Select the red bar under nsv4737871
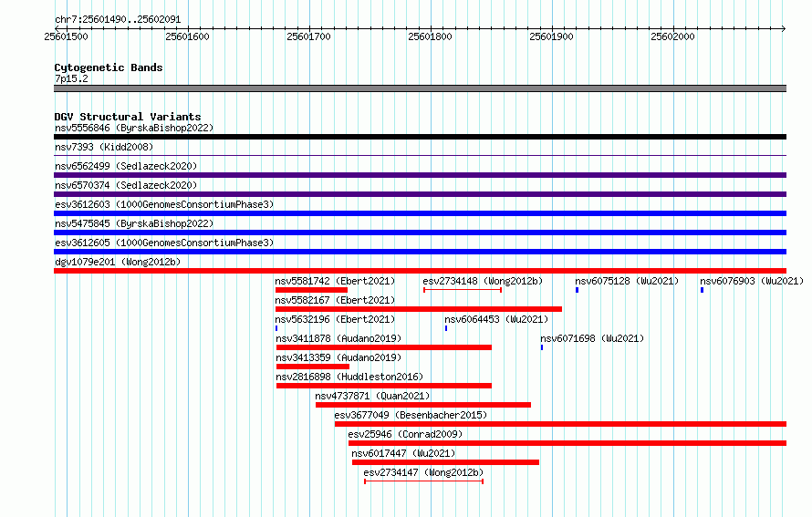Image resolution: width=812 pixels, height=517 pixels. click(423, 405)
